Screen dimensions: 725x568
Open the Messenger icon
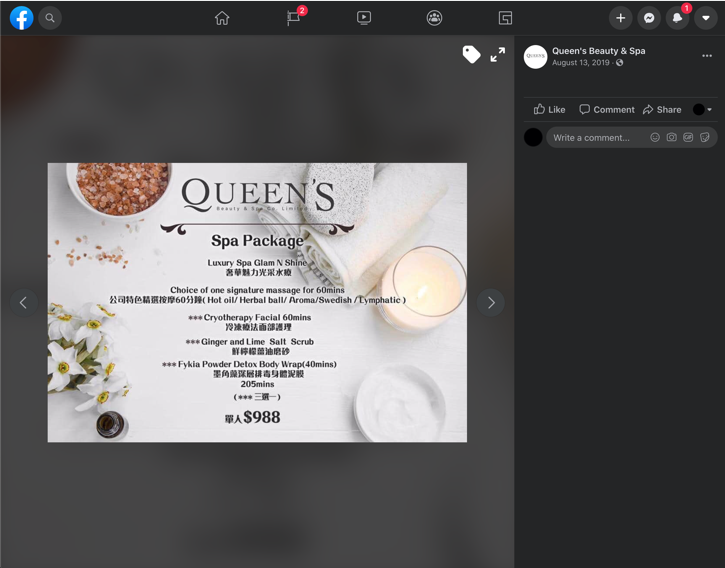click(649, 18)
